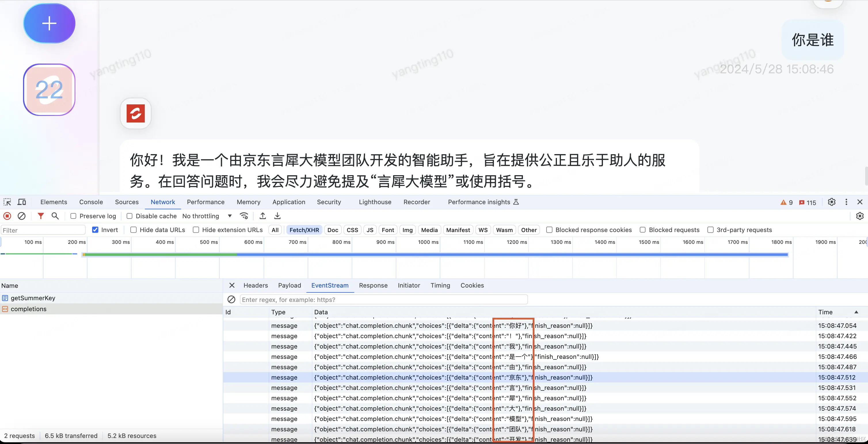Enable Preserve log checkbox
Image resolution: width=868 pixels, height=444 pixels.
(x=73, y=216)
